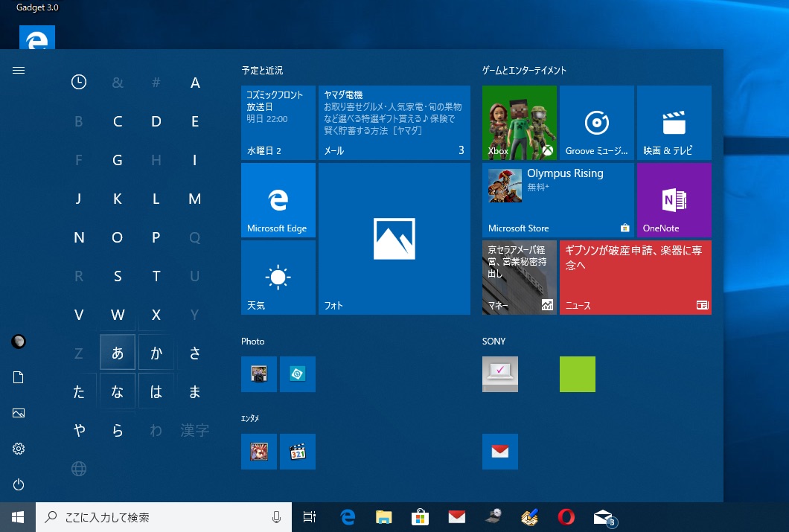Select the 予定と近況 group heading
This screenshot has width=789, height=532.
(262, 71)
